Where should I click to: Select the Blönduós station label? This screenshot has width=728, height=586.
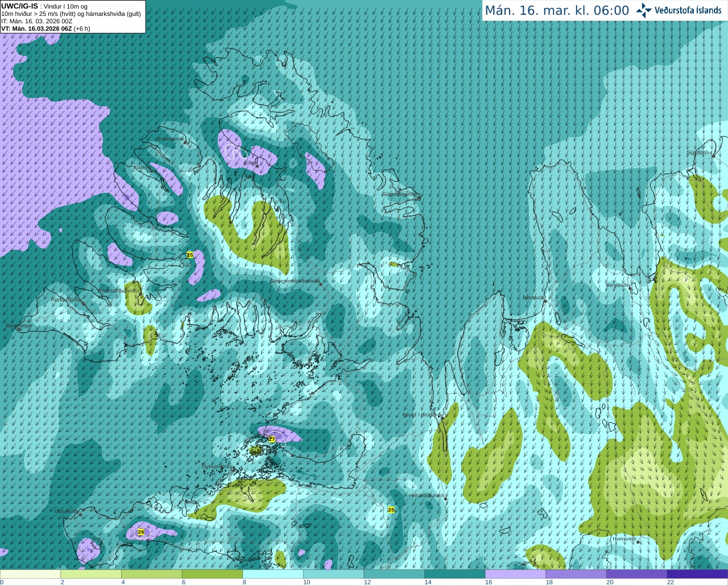(x=533, y=298)
